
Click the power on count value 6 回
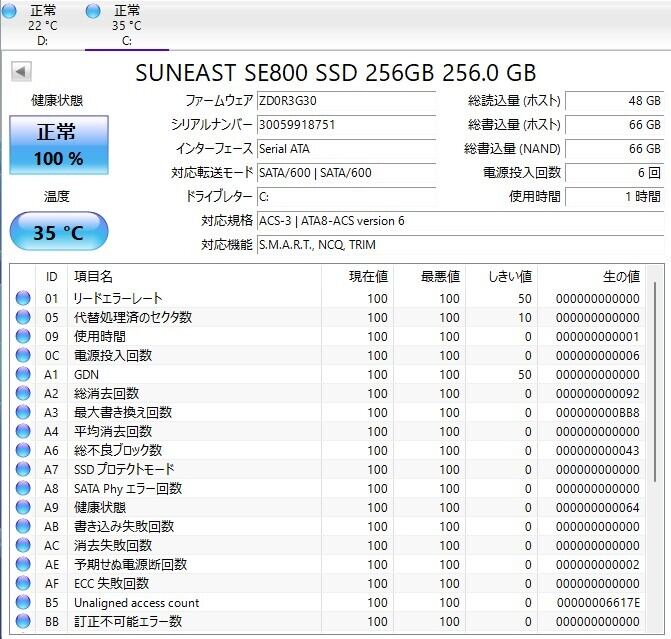[615, 173]
